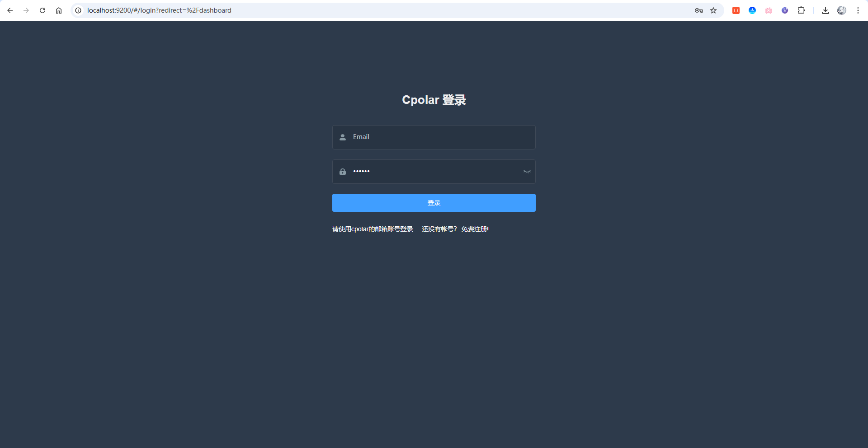Open the blue download-arrow extension
The image size is (868, 448).
point(752,10)
